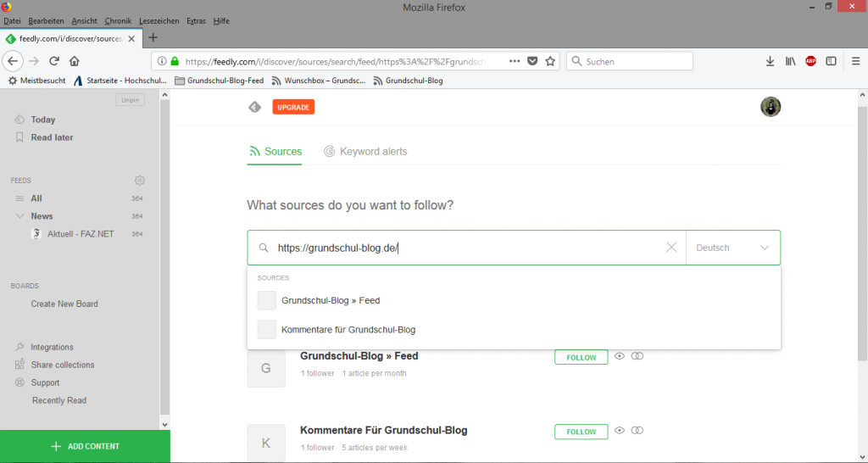868x463 pixels.
Task: Switch to the Sources tab
Action: (275, 151)
